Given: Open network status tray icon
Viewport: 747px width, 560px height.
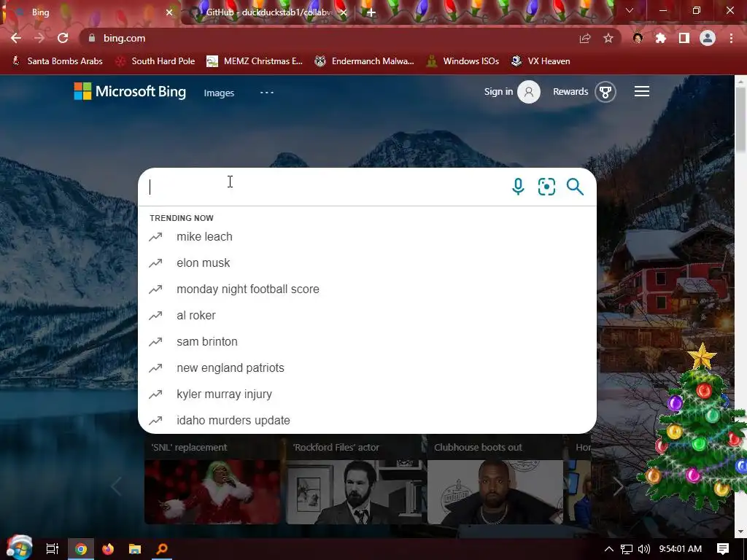Looking at the screenshot, I should [x=627, y=549].
